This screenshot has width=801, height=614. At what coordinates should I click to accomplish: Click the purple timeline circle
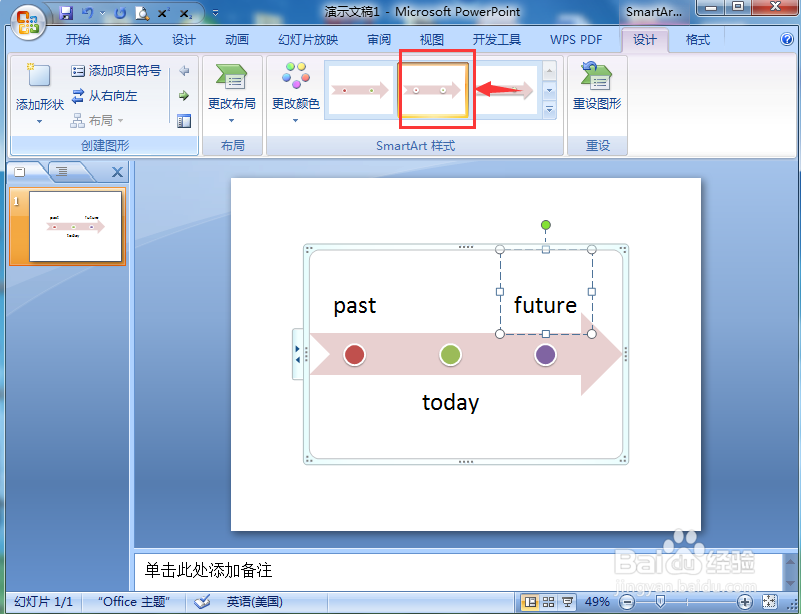pyautogui.click(x=545, y=354)
